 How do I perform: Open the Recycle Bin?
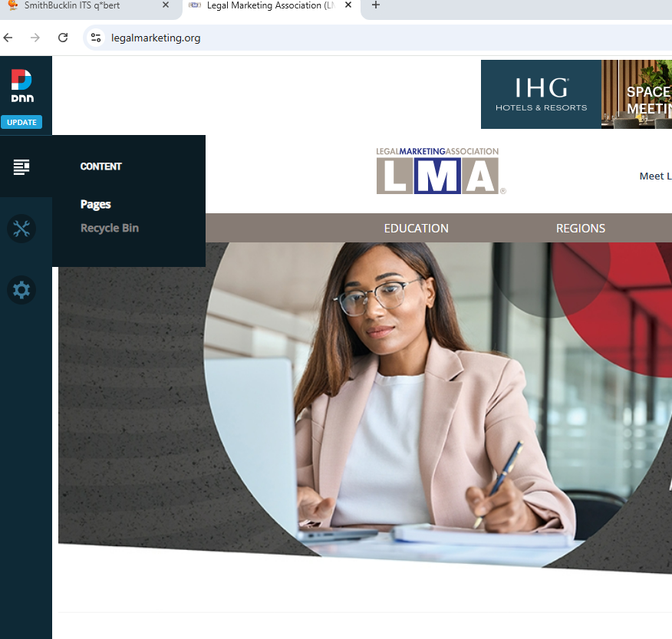point(109,228)
